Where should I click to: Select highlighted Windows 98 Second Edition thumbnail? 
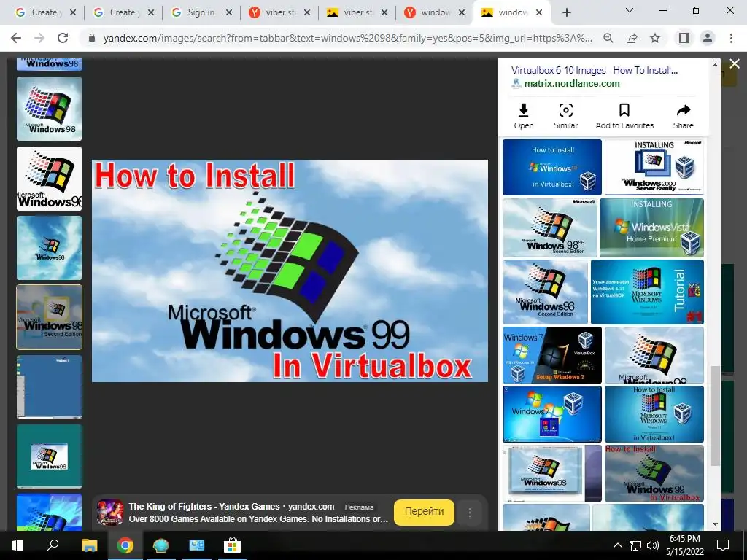[49, 317]
